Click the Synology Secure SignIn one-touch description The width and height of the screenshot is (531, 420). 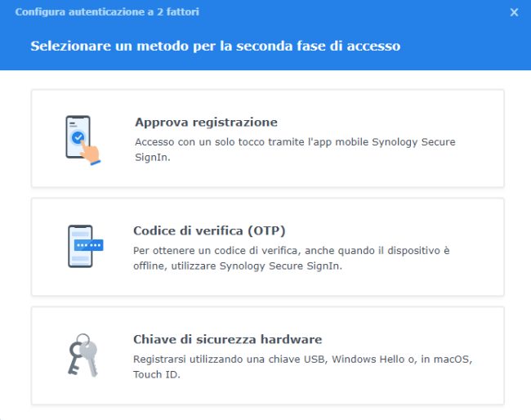(294, 142)
